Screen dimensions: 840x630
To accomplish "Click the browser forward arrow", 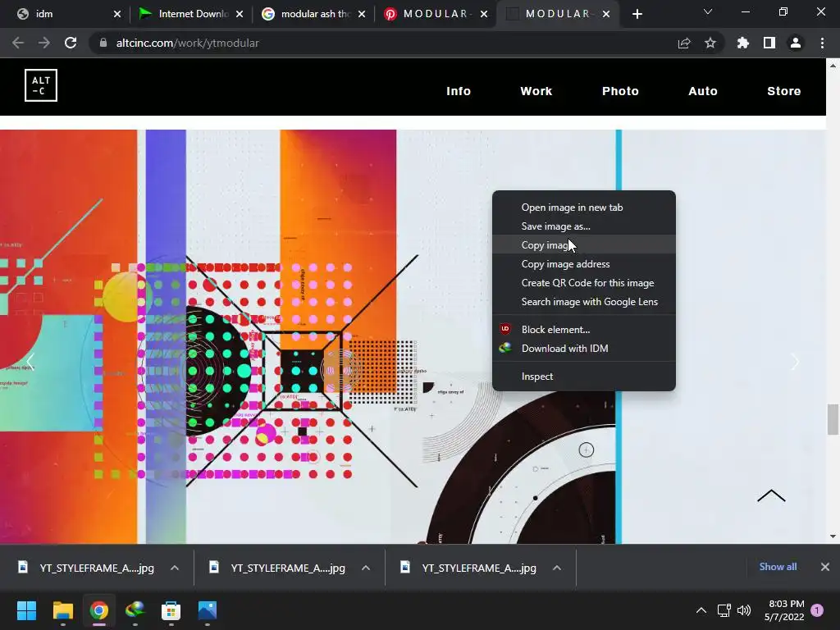I will 44,43.
